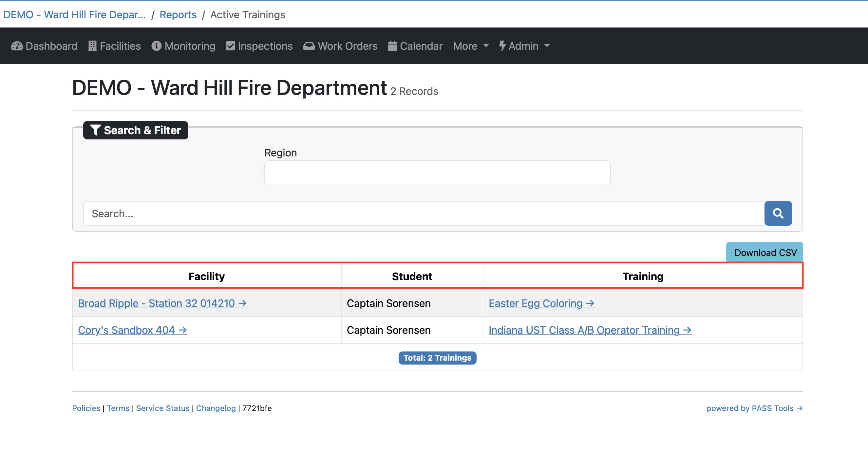
Task: Click the Monitoring info circle icon
Action: (x=156, y=46)
